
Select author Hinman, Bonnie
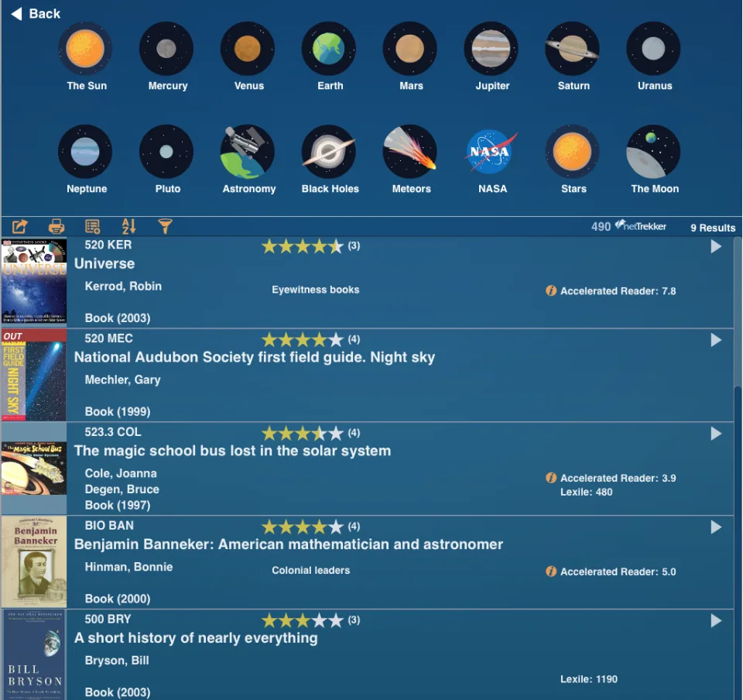tap(128, 567)
